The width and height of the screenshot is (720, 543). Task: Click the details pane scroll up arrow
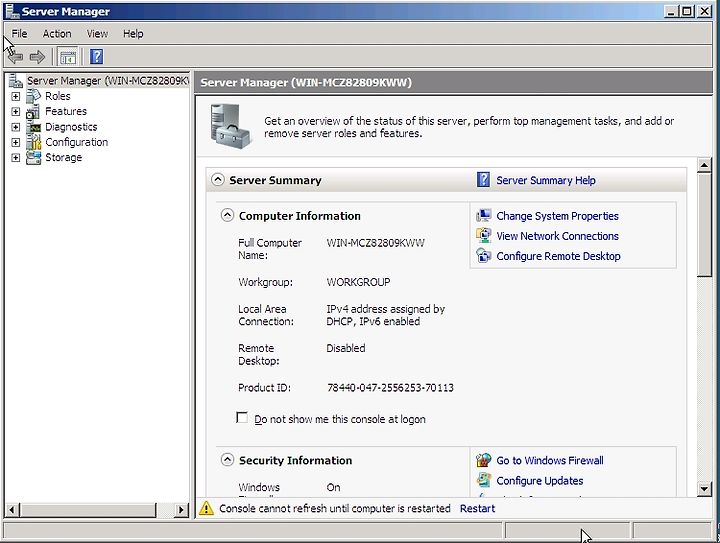click(704, 165)
